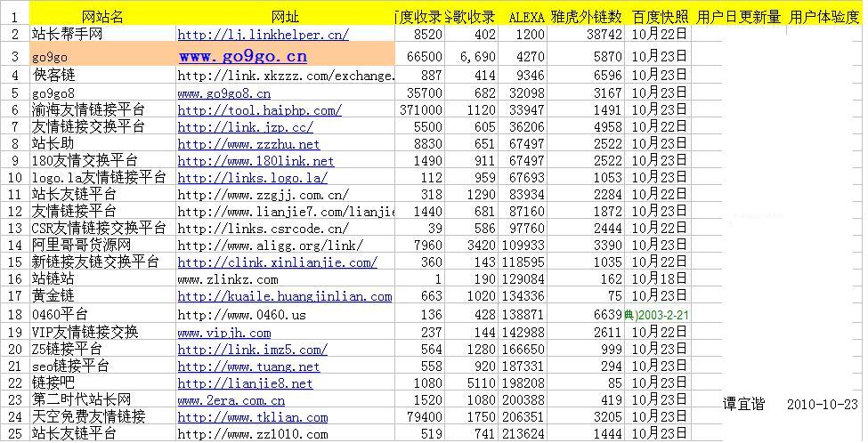Screen dimensions: 868x443
Task: Select row header number 18
Action: [x=14, y=315]
